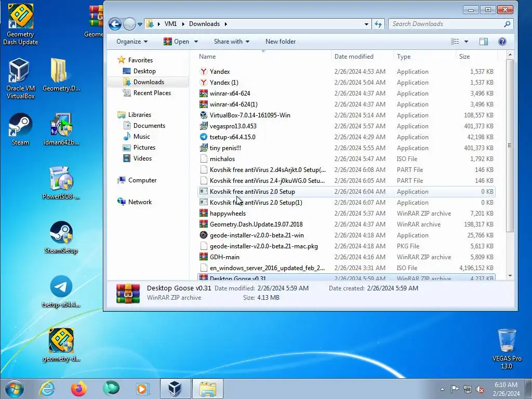Viewport: 532px width, 399px height.
Task: Open the Organize dropdown menu
Action: click(132, 42)
